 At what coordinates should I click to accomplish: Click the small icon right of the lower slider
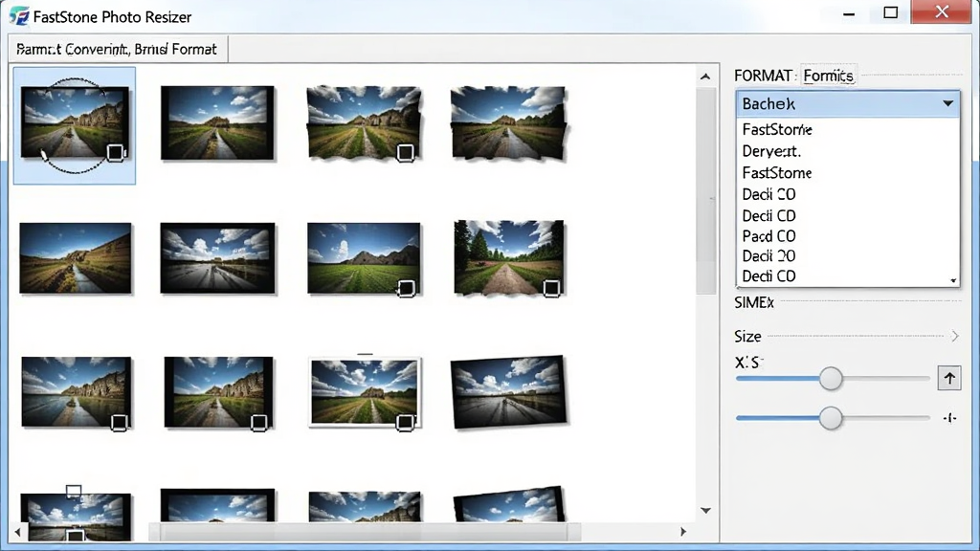pyautogui.click(x=949, y=418)
